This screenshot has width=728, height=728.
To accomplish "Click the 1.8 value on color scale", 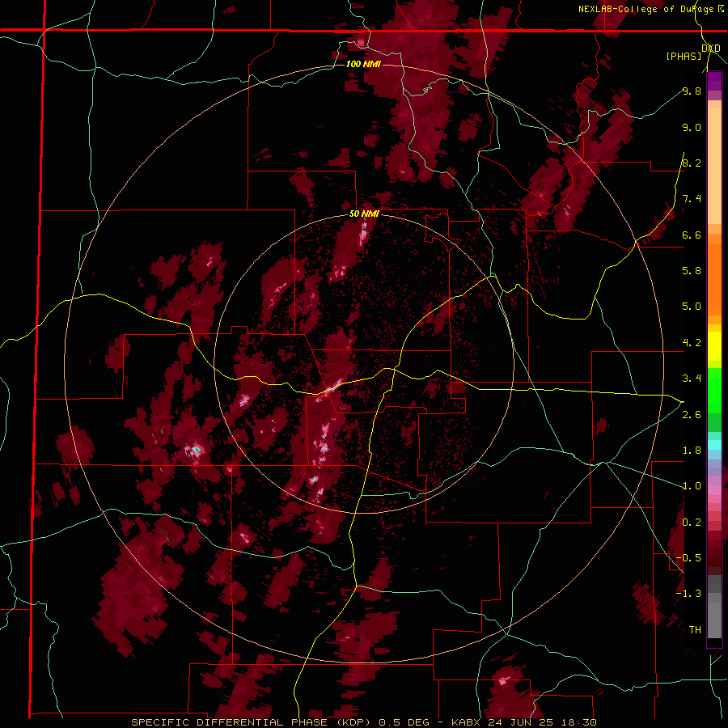I will tap(692, 451).
